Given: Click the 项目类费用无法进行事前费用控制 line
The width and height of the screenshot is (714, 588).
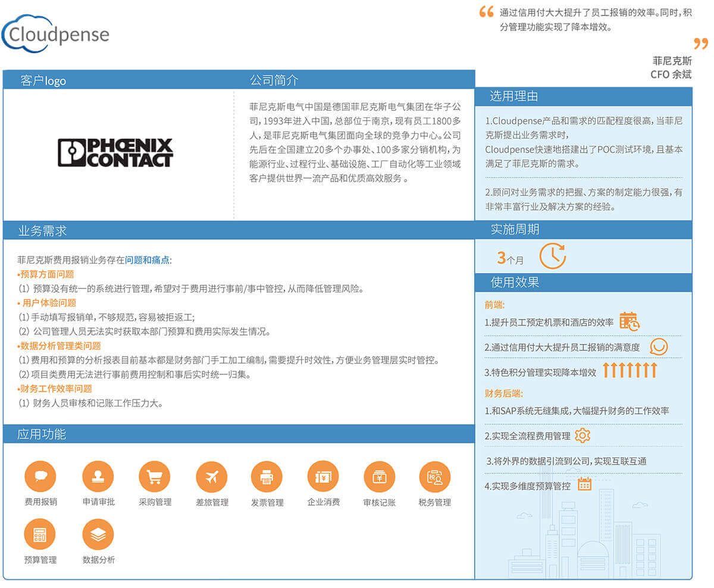Looking at the screenshot, I should 134,374.
